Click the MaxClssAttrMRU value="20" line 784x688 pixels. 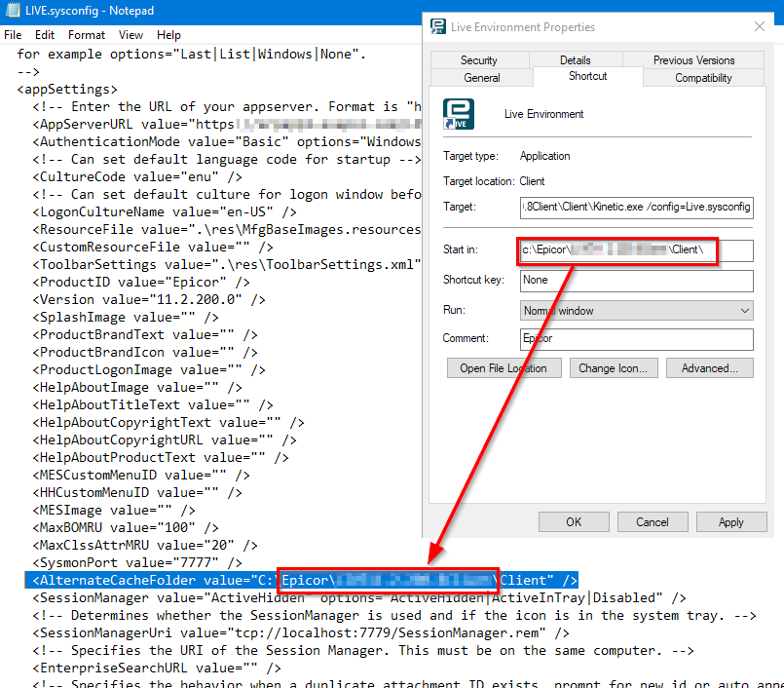click(145, 545)
